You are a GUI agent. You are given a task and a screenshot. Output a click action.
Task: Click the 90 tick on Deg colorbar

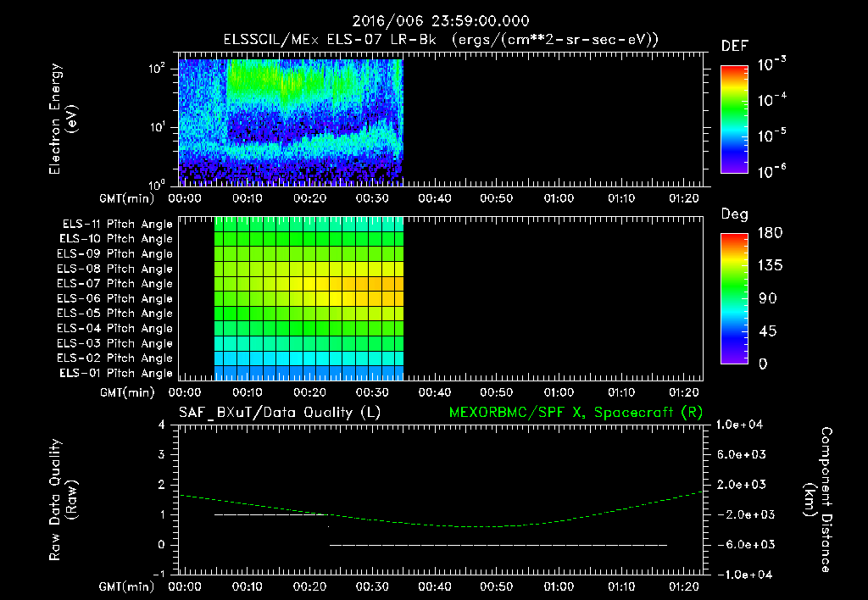click(x=768, y=299)
